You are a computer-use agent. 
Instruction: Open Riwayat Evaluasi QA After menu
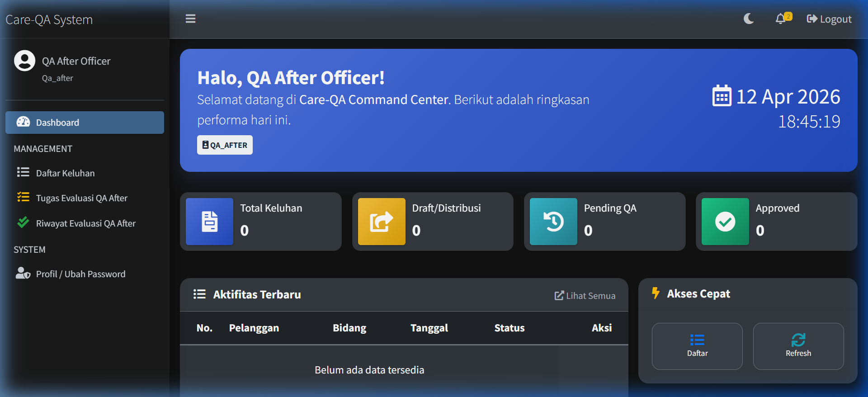[85, 223]
